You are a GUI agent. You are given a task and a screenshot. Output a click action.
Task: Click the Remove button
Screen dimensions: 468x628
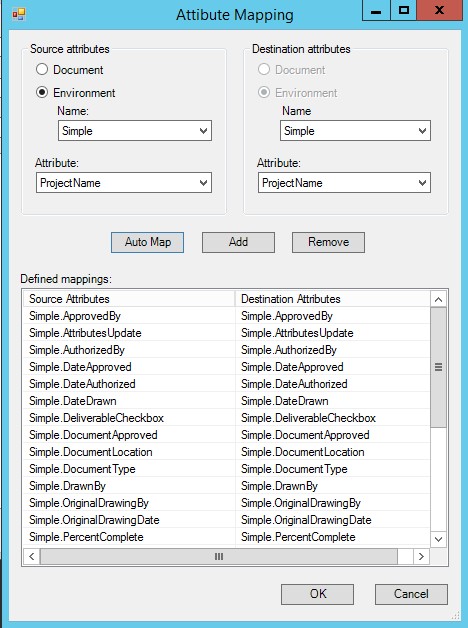(x=328, y=242)
